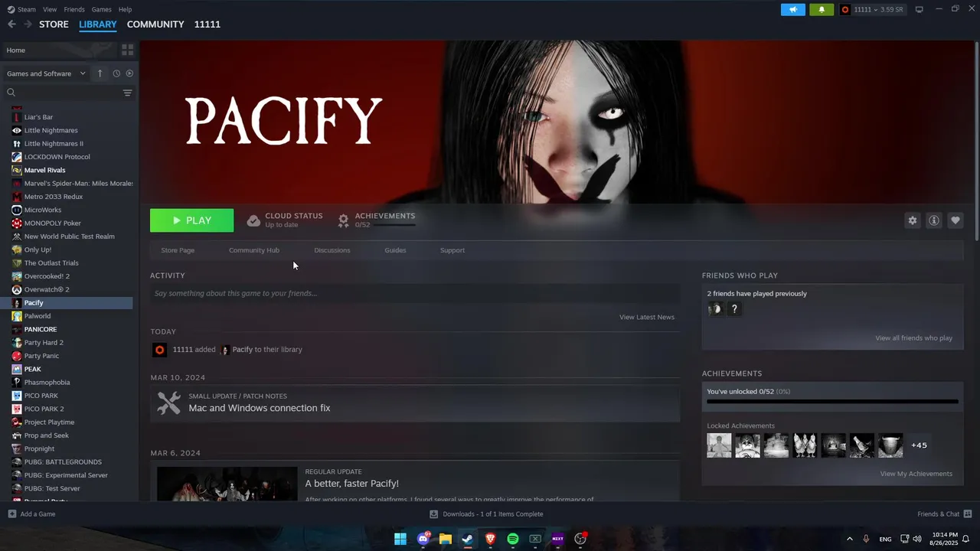
Task: Open the announcements megaphone button
Action: click(793, 9)
